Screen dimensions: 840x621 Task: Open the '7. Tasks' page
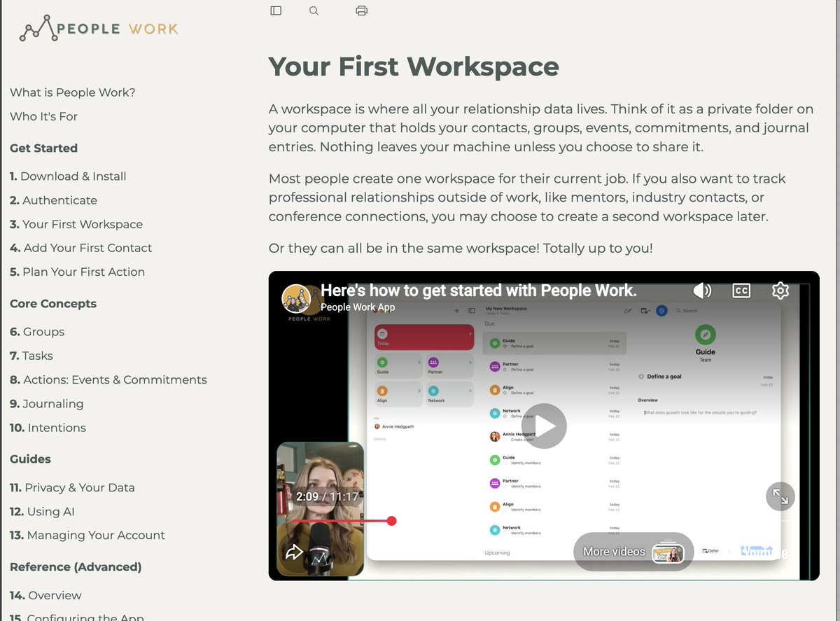[31, 356]
